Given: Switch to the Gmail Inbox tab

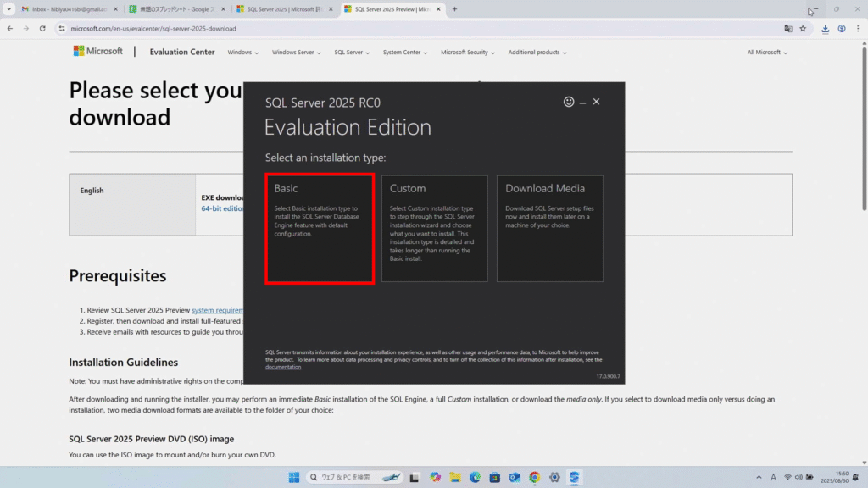Looking at the screenshot, I should [70, 9].
